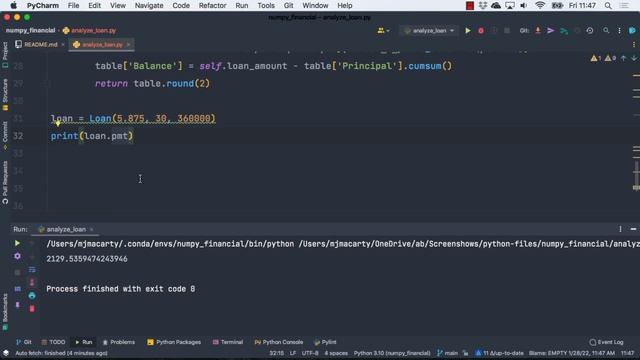Close the analyze_loan Run panel tab
Image resolution: width=640 pixels, height=360 pixels.
91,229
